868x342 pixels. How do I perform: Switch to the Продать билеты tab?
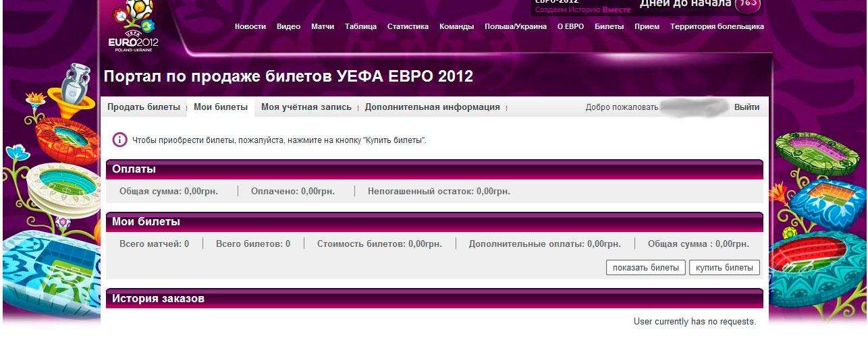click(143, 107)
